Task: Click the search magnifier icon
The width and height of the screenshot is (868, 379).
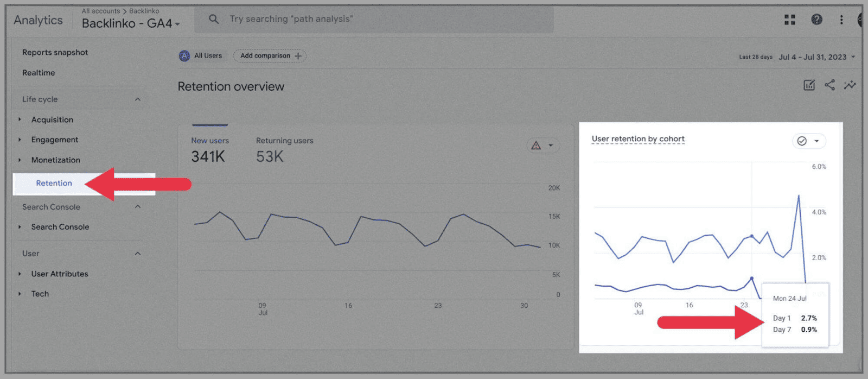Action: pos(214,19)
